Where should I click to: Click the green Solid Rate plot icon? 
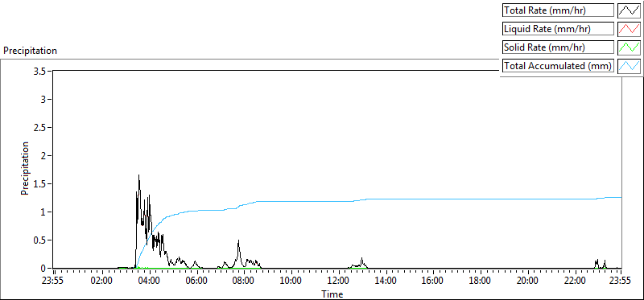(x=630, y=47)
